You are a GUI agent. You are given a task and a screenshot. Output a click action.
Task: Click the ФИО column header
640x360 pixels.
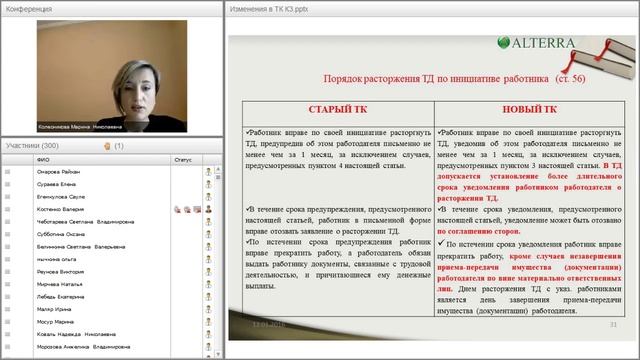click(102, 160)
